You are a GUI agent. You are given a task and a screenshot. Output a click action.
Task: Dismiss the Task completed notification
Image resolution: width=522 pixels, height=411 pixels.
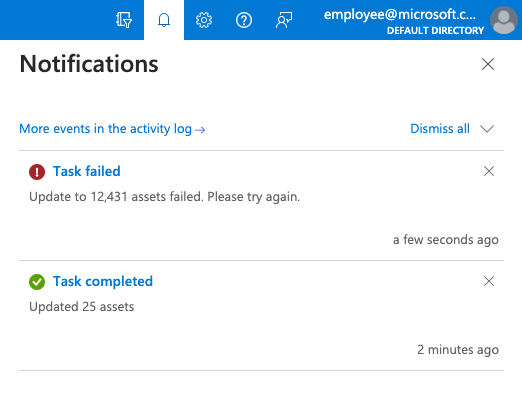click(489, 281)
